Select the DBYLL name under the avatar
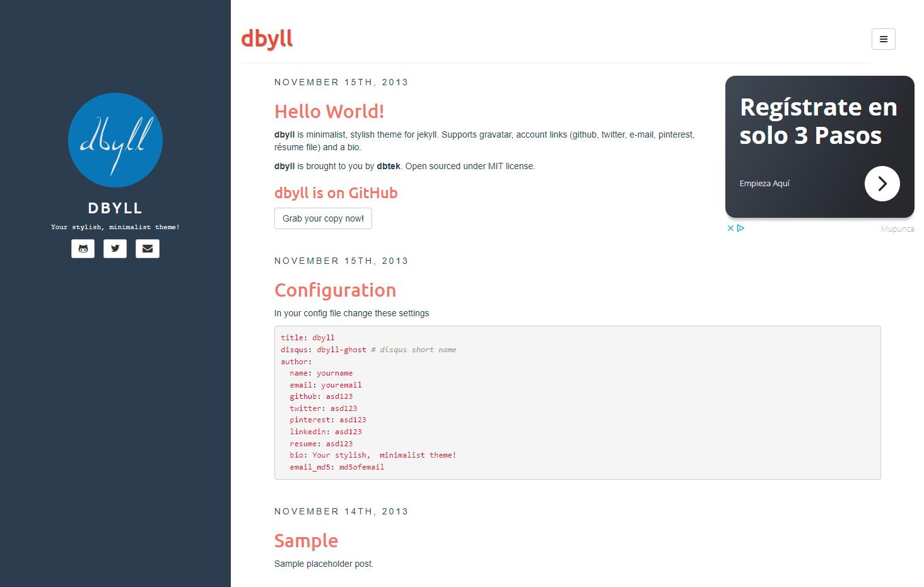The height and width of the screenshot is (587, 924). point(115,208)
